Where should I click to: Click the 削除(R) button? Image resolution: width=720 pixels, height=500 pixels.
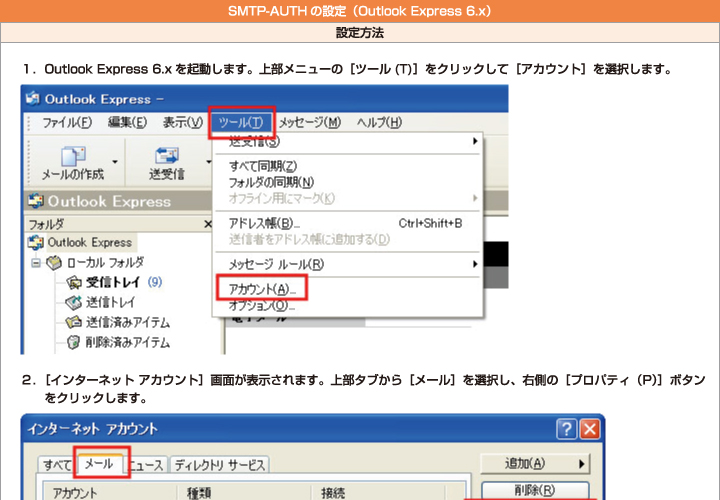tap(535, 490)
